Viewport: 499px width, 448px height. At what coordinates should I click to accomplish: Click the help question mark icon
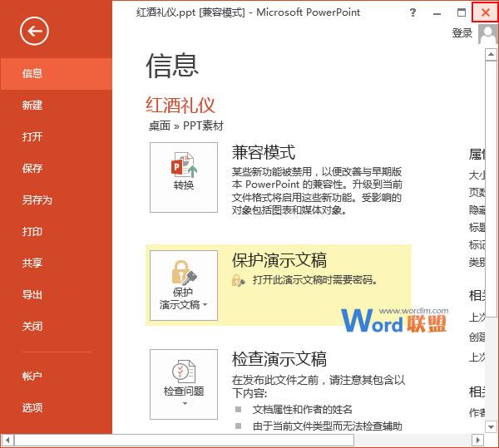tap(413, 12)
